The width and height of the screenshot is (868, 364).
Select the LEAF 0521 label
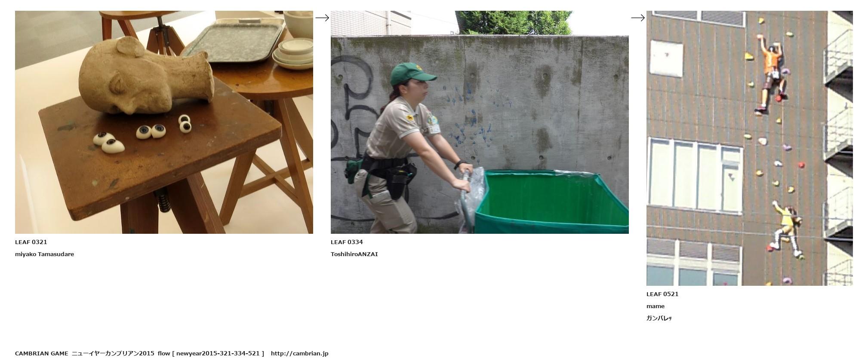662,294
